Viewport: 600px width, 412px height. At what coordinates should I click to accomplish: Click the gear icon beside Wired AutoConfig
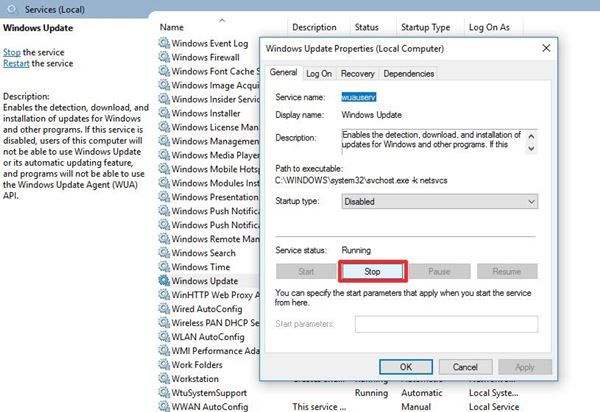pyautogui.click(x=164, y=309)
